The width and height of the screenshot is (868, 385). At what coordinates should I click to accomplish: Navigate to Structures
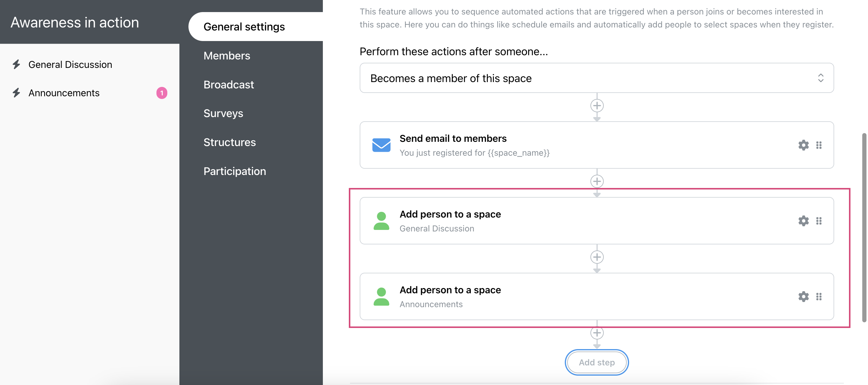[230, 142]
